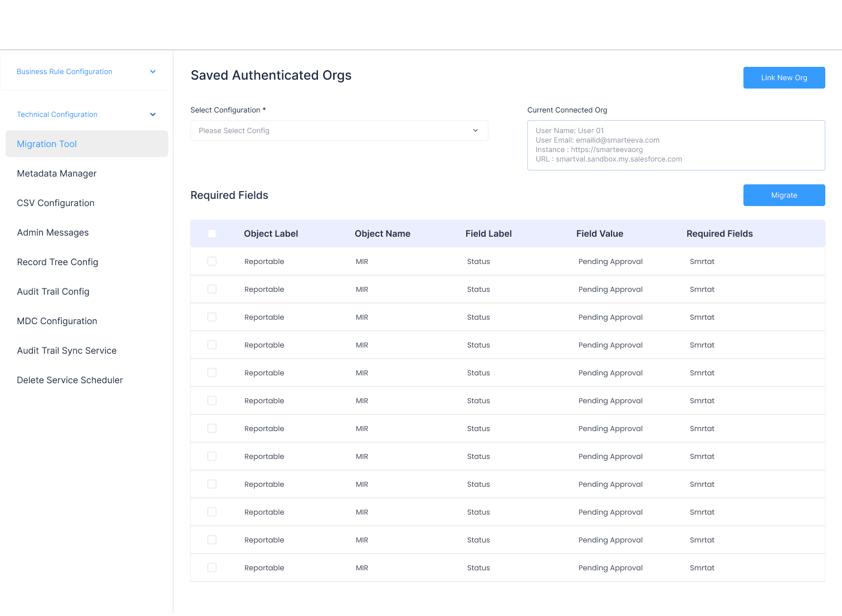Open MDC Configuration
The width and height of the screenshot is (842, 616).
tap(57, 321)
